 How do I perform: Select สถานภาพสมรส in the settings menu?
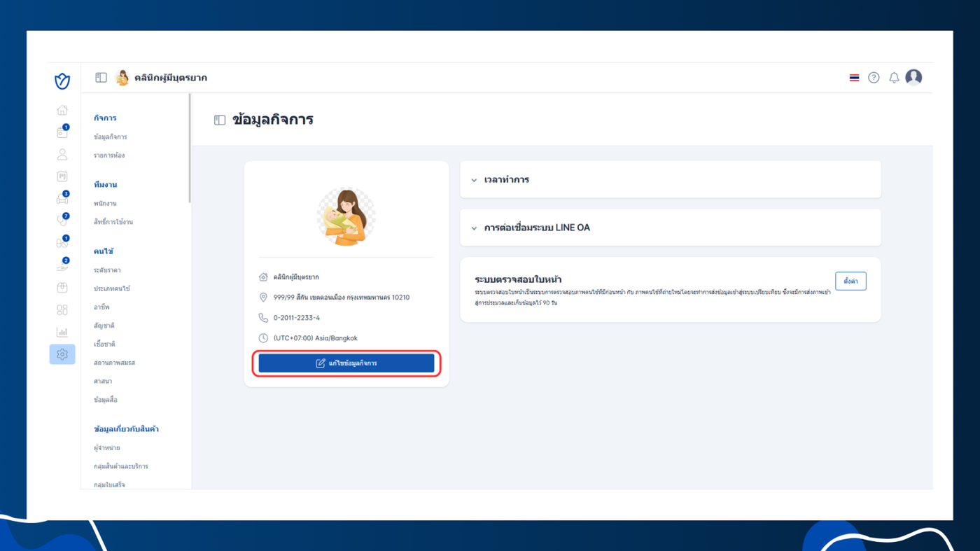[x=114, y=363]
